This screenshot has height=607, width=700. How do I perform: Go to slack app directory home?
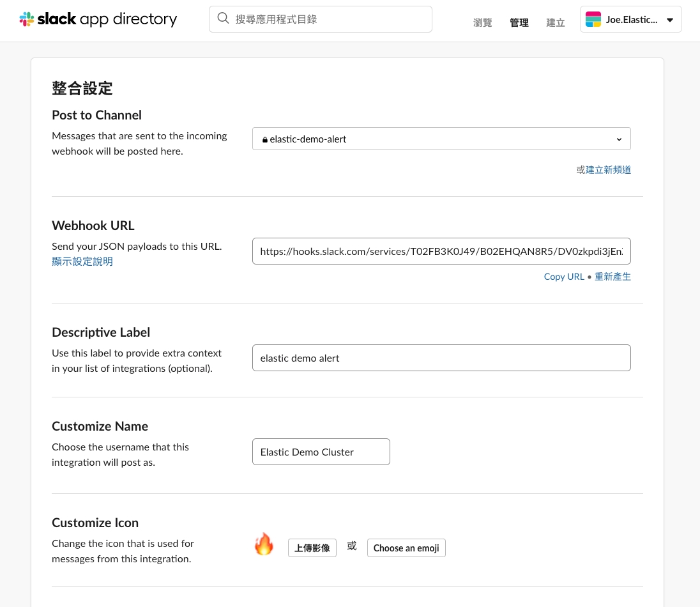(98, 19)
